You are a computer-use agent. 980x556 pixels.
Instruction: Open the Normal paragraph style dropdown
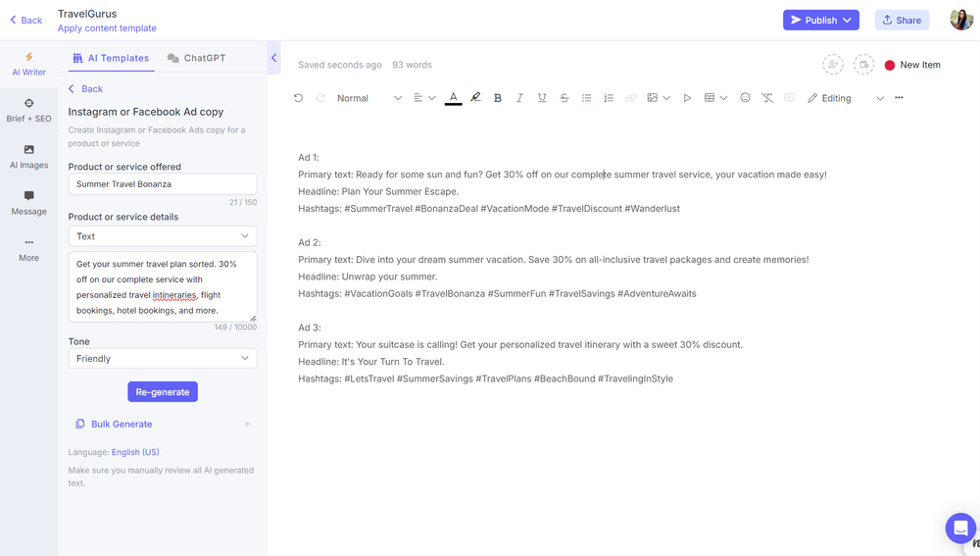(369, 98)
